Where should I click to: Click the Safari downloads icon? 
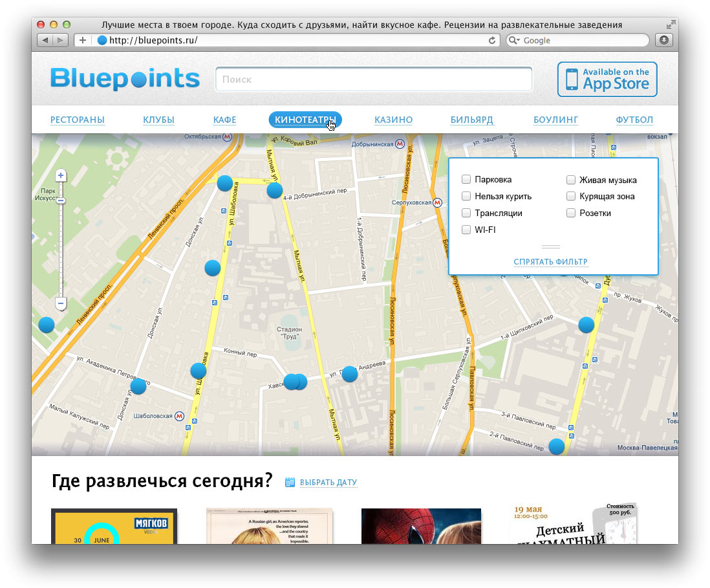coord(663,40)
